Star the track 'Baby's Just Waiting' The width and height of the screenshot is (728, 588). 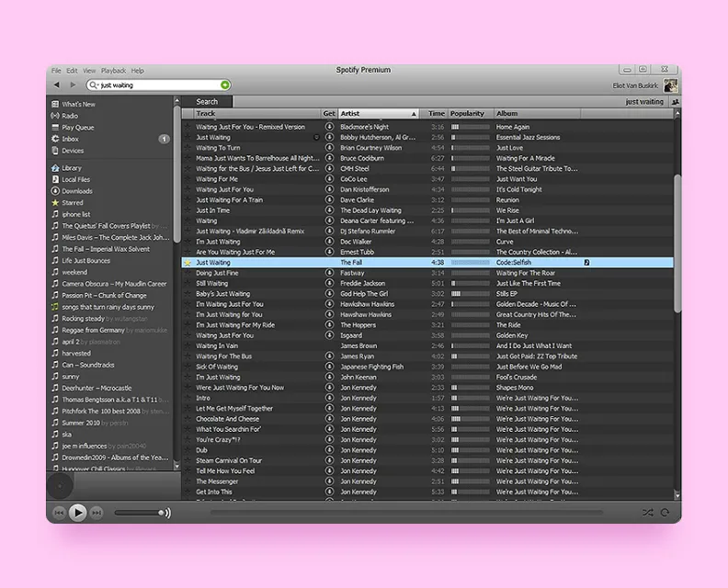click(188, 294)
